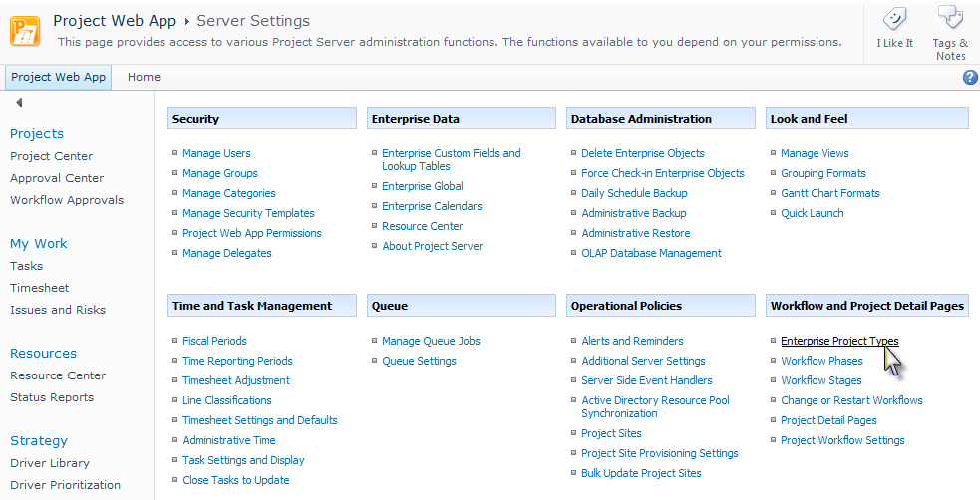Click the Strategy heading in sidebar
980x500 pixels.
(x=39, y=440)
